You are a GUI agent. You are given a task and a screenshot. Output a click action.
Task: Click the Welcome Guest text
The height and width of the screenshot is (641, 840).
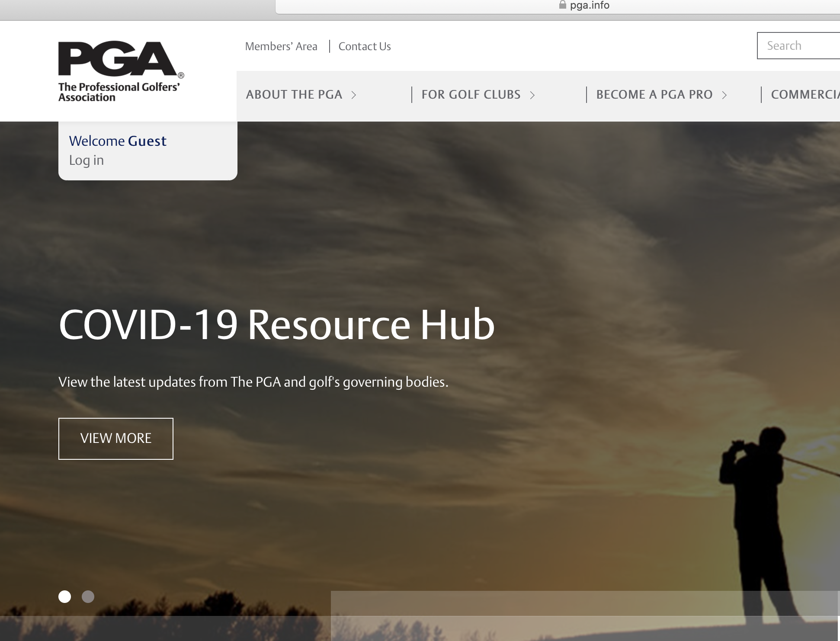tap(118, 141)
